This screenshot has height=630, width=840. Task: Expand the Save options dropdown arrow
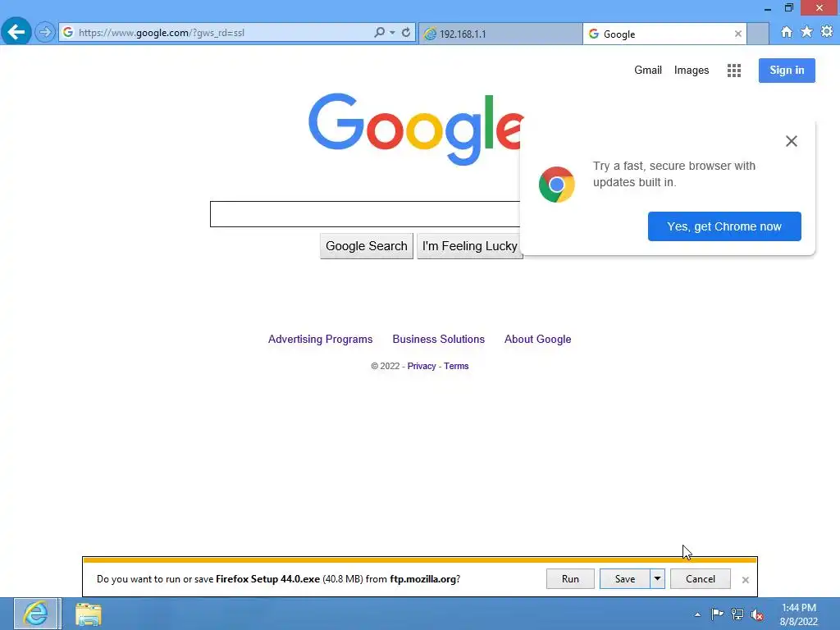(657, 578)
